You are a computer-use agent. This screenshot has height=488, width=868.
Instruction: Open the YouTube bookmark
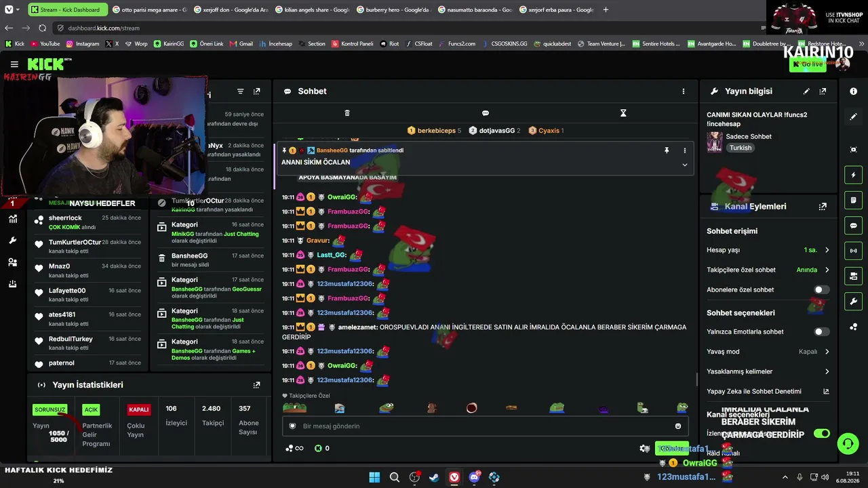point(45,44)
